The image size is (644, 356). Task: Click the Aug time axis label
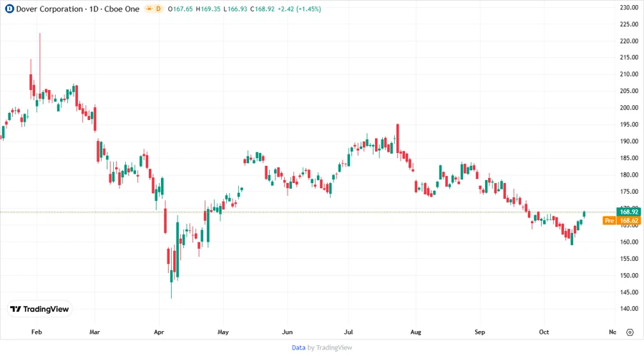click(416, 332)
